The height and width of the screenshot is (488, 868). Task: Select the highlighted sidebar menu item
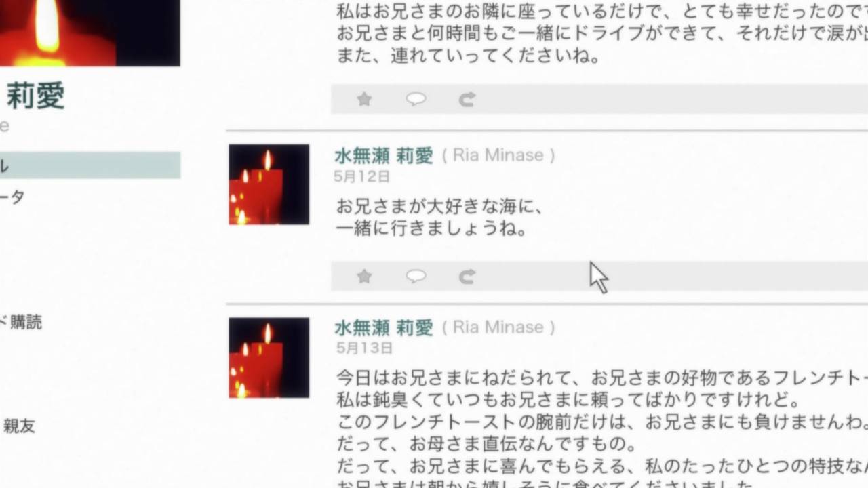tap(90, 165)
